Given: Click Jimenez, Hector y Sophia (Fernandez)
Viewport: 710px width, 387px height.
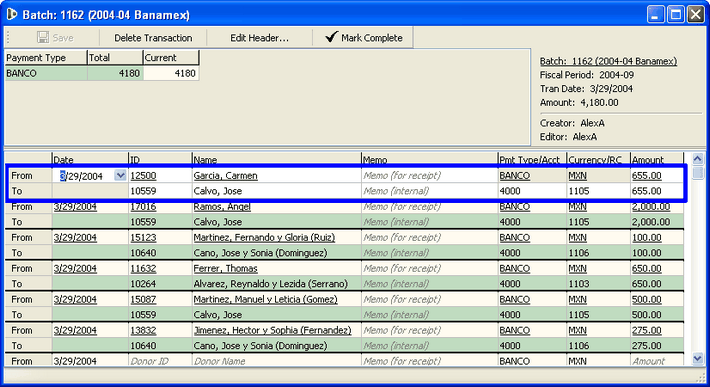Looking at the screenshot, I should tap(272, 330).
